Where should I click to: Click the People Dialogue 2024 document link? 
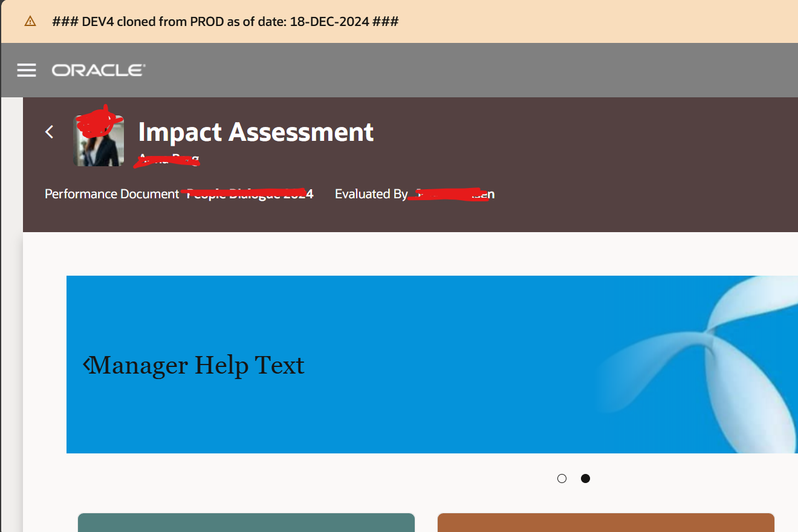click(248, 193)
